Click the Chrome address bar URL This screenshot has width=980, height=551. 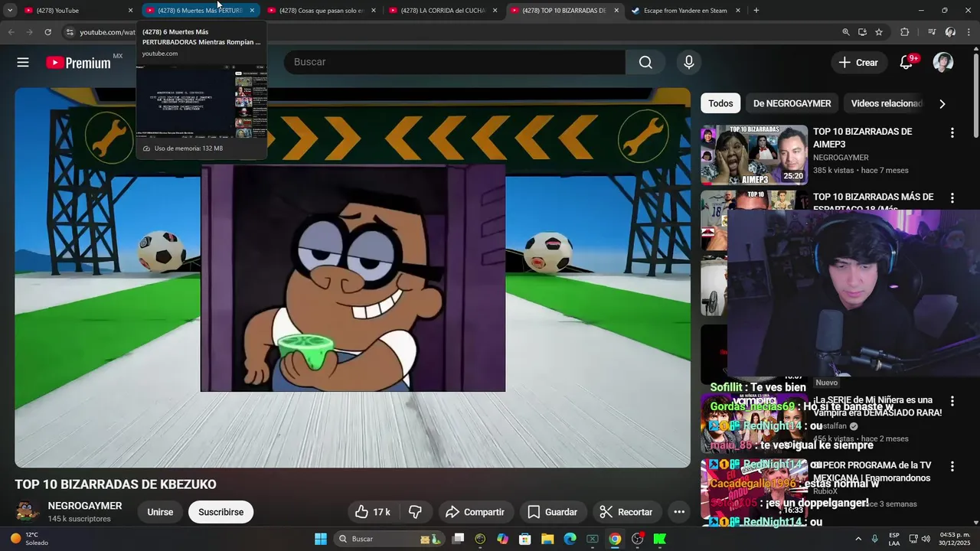coord(107,32)
